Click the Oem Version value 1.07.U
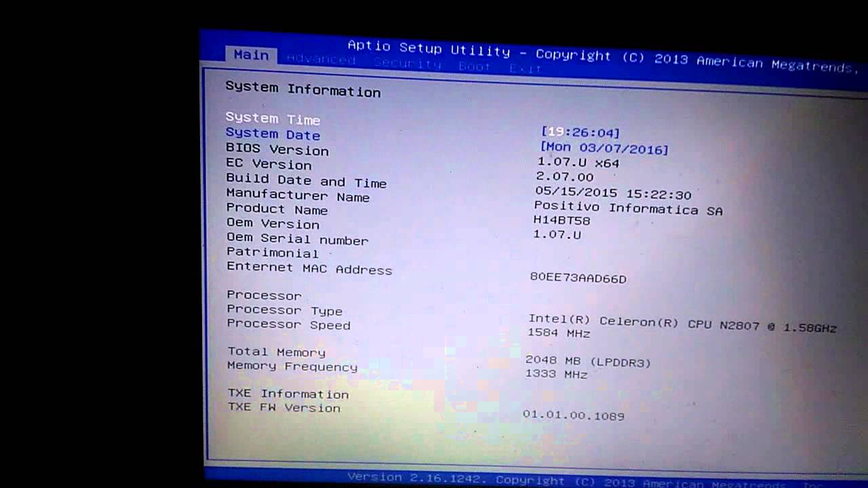Viewport: 868px width, 488px height. click(x=557, y=235)
